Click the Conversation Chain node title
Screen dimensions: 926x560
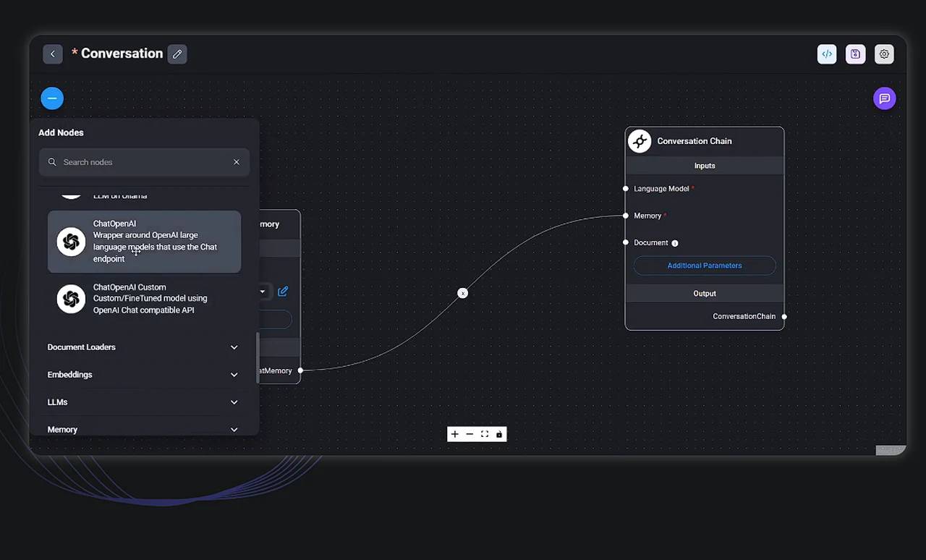pyautogui.click(x=694, y=141)
